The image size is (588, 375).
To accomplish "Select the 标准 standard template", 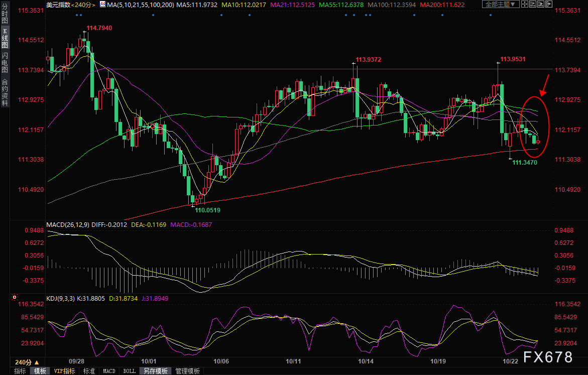I will click(89, 371).
